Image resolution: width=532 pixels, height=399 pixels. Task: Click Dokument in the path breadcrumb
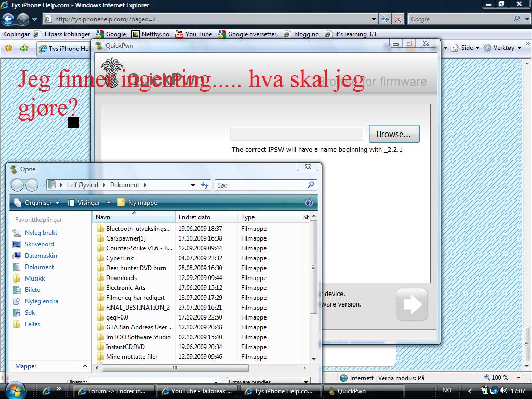click(x=125, y=185)
